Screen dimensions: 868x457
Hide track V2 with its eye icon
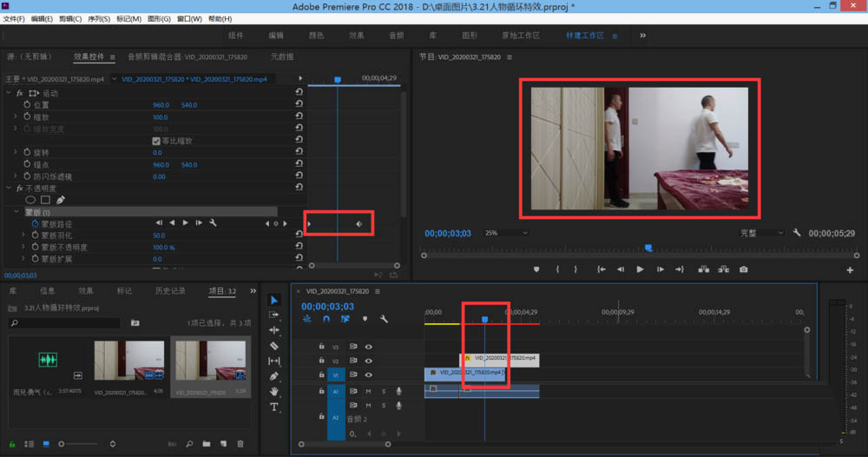tap(369, 361)
